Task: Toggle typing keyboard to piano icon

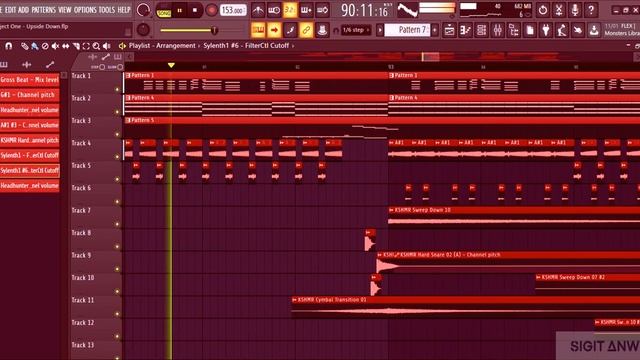Action: click(x=258, y=30)
